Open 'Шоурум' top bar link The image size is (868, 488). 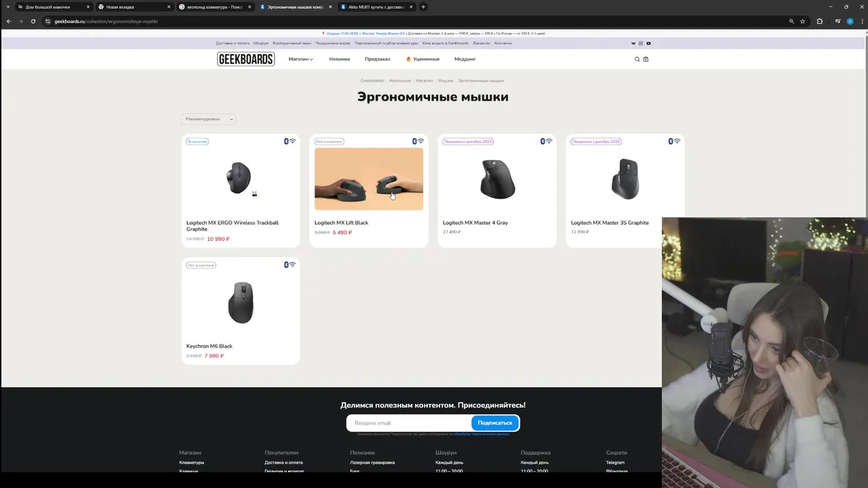(261, 43)
